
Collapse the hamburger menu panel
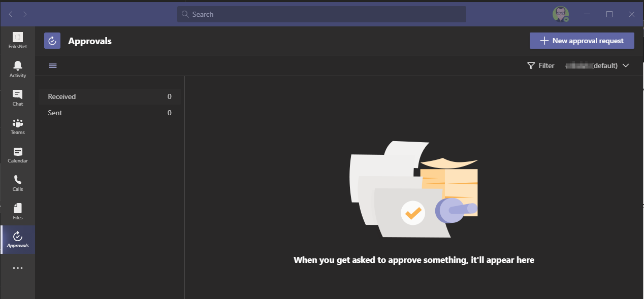(x=53, y=65)
